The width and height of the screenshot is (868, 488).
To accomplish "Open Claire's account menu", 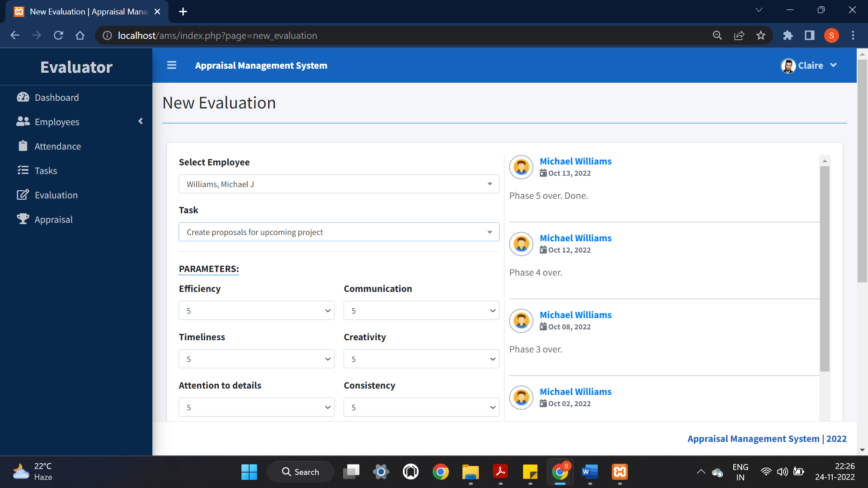I will point(833,66).
